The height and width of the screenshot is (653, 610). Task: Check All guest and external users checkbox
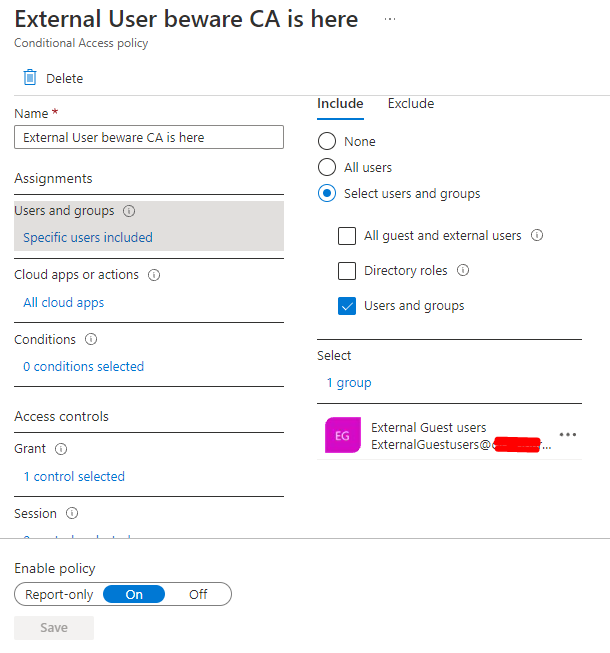(347, 236)
